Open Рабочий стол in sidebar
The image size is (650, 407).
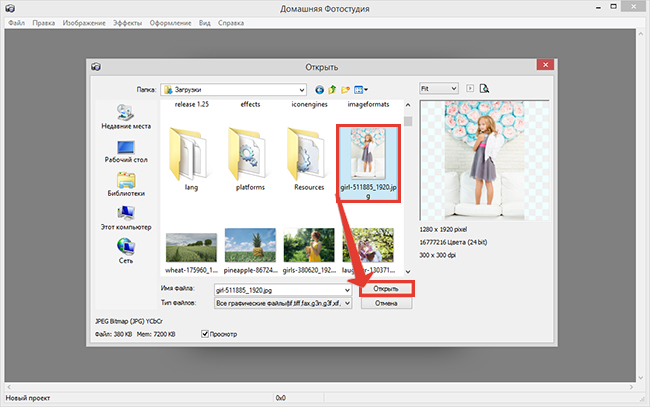[x=126, y=151]
